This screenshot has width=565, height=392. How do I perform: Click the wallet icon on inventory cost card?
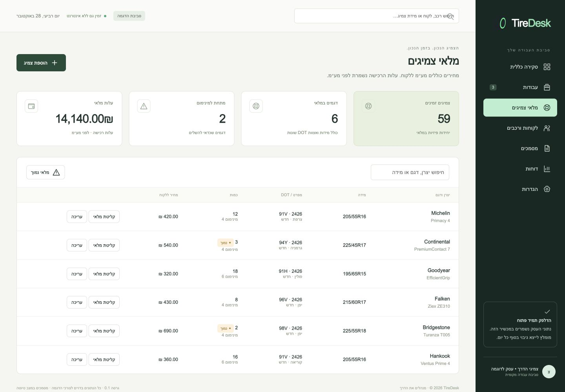[x=31, y=106]
